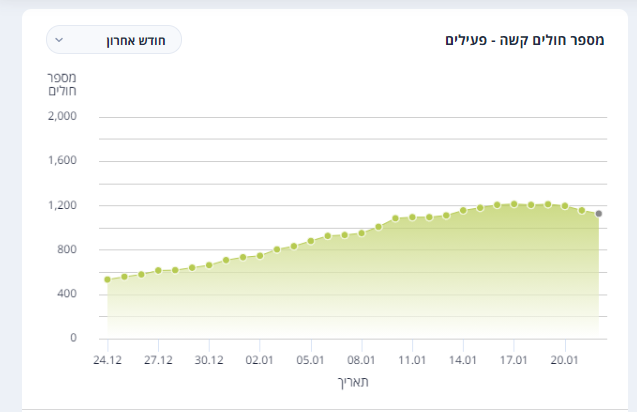Viewport: 637px width, 412px height.
Task: Click the chart title מספר חולים קשה - פעילים
Action: coord(524,40)
